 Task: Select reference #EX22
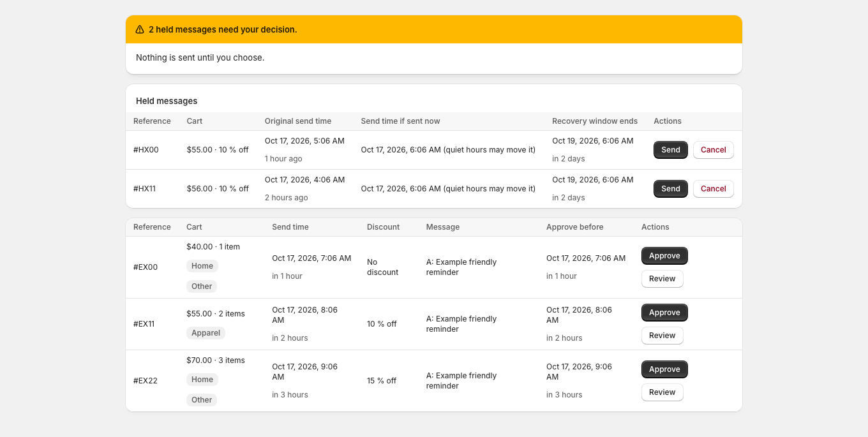(x=146, y=381)
